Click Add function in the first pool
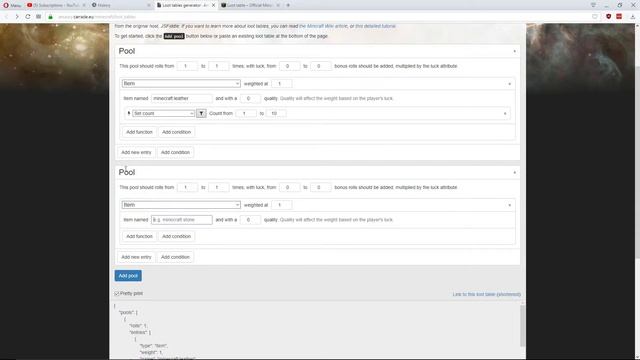This screenshot has width=640, height=360. click(139, 132)
